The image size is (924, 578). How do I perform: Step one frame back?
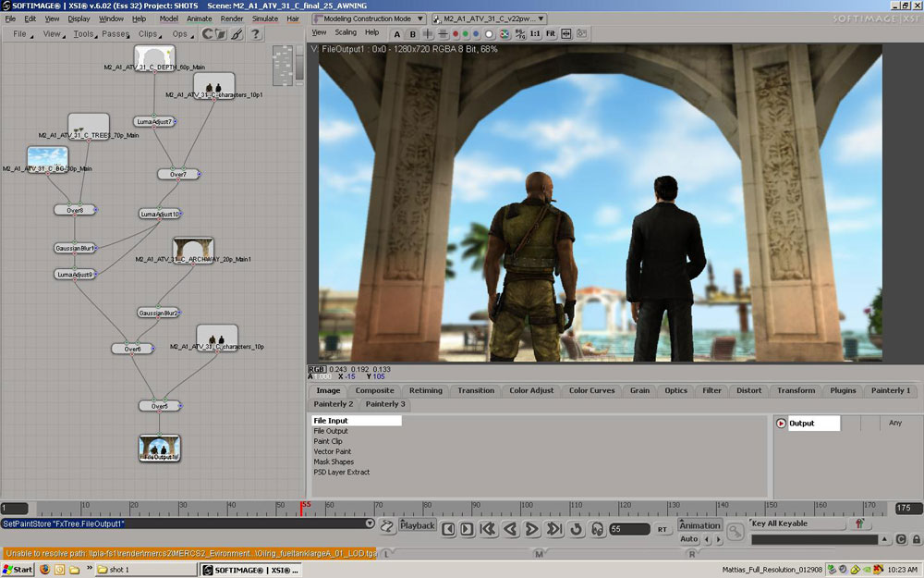tap(448, 529)
